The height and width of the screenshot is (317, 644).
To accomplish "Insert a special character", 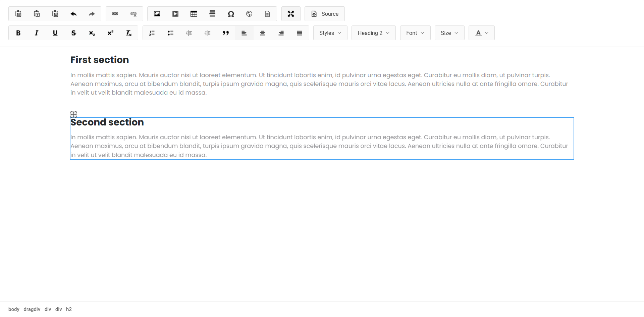I will tap(231, 14).
